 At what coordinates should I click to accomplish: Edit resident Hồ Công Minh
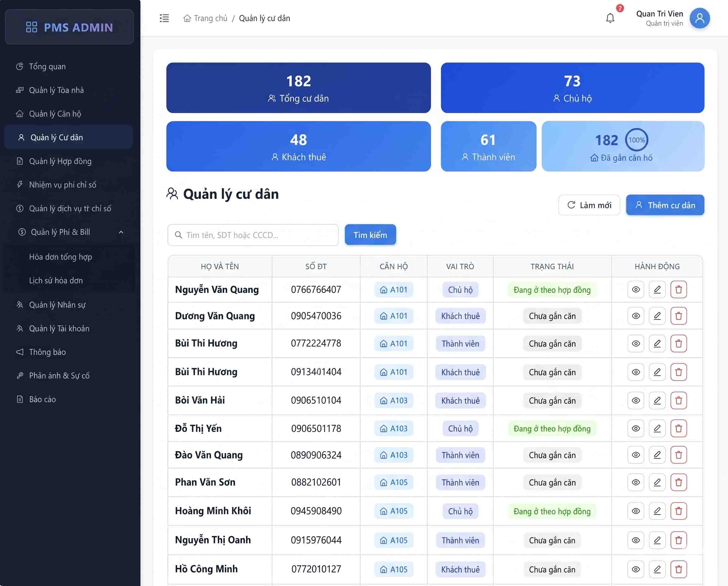(657, 569)
